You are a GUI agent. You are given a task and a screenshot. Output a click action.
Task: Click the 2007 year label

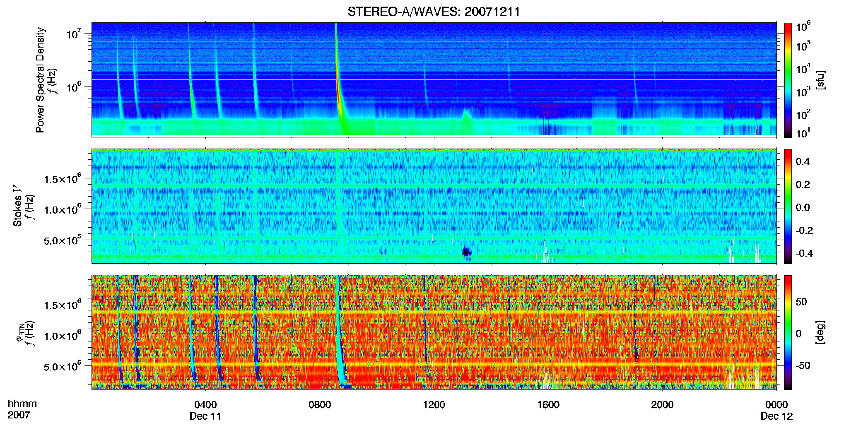pyautogui.click(x=19, y=415)
